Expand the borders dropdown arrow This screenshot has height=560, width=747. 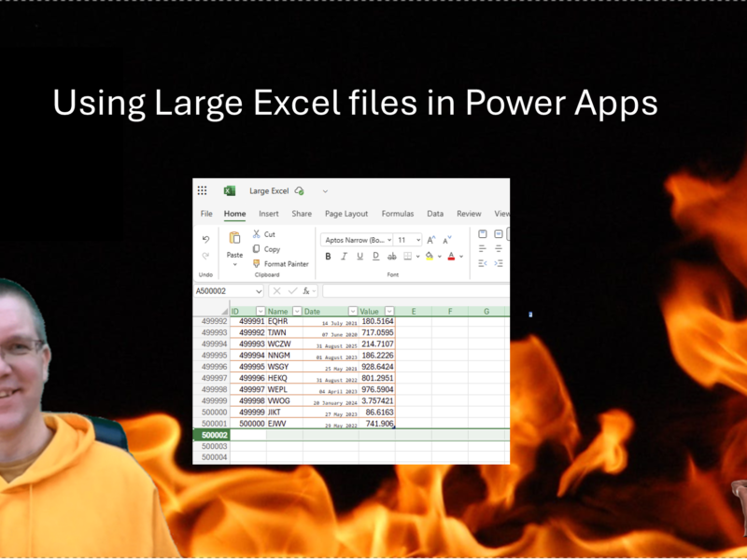coord(417,257)
